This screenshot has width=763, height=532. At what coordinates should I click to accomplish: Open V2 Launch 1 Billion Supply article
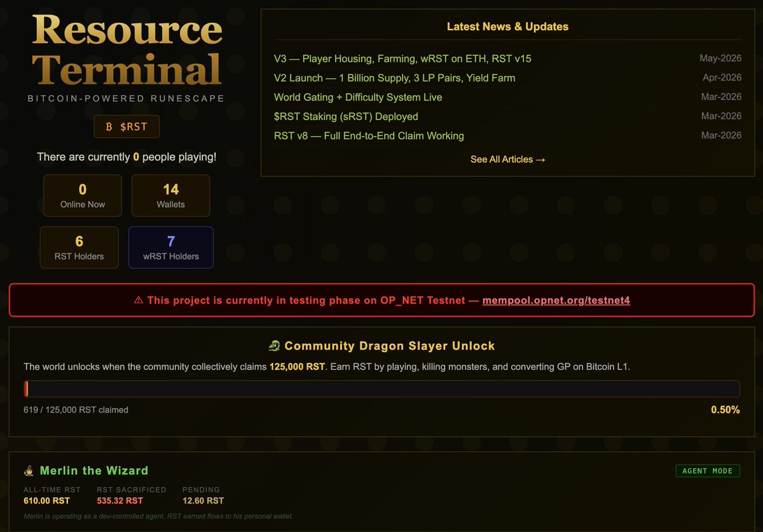[394, 78]
